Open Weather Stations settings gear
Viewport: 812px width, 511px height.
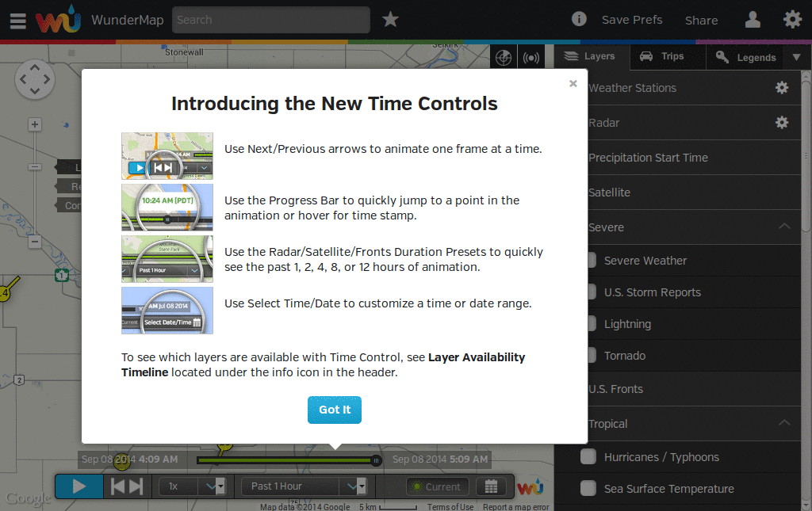point(781,88)
